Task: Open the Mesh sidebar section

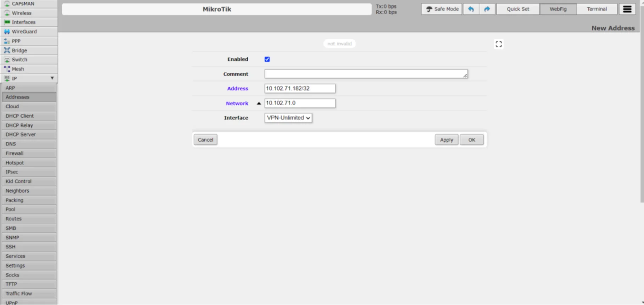Action: click(x=18, y=69)
